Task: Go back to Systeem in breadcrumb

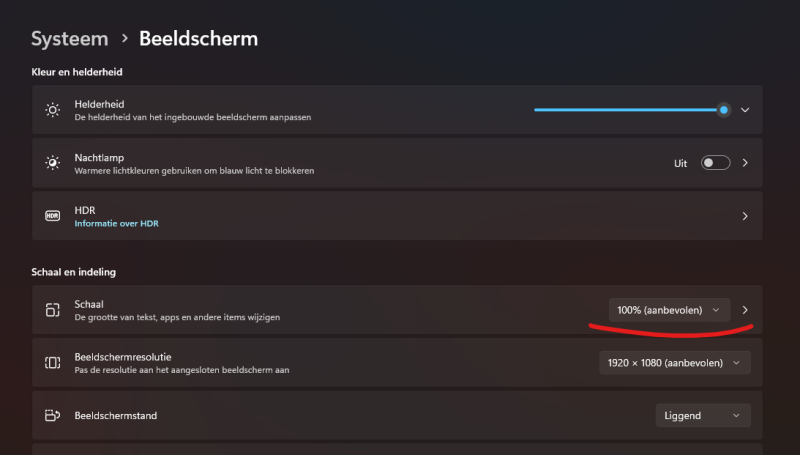Action: pyautogui.click(x=68, y=39)
